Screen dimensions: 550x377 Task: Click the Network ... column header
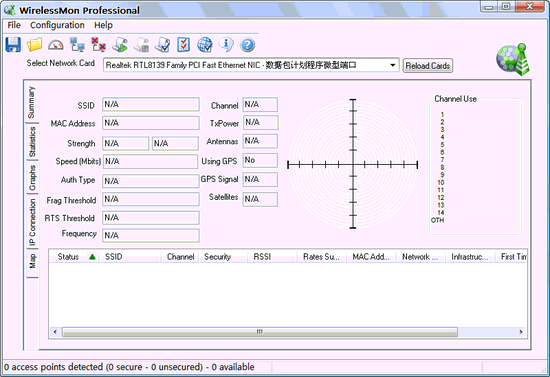pos(421,257)
